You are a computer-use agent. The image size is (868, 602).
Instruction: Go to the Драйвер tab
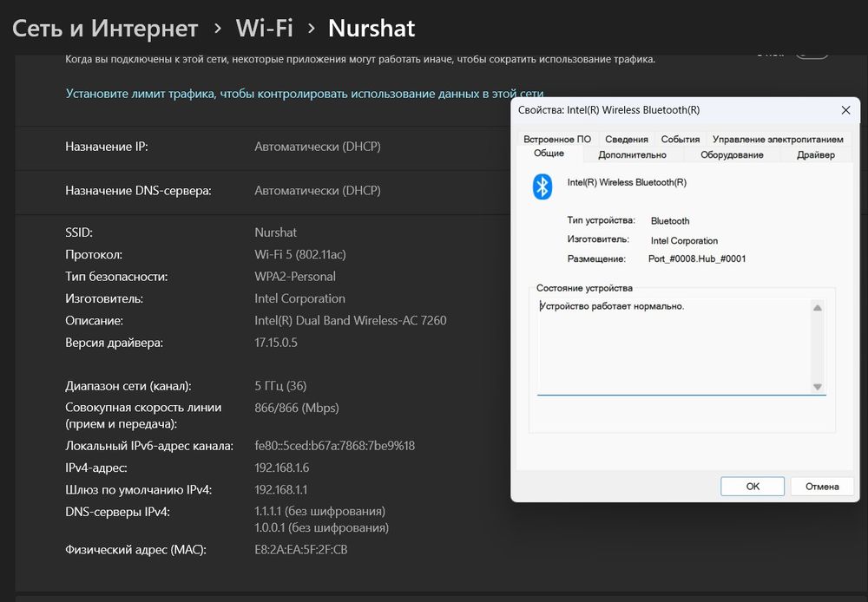815,155
